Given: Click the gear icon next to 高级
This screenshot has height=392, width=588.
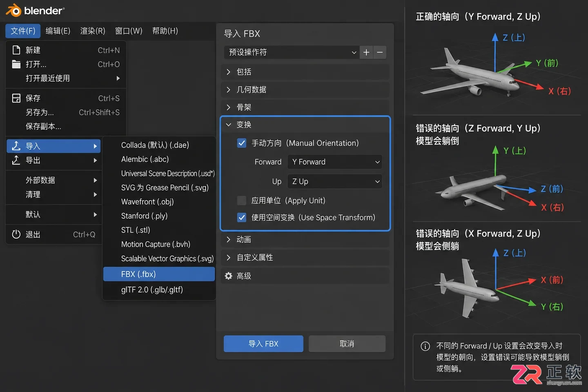Looking at the screenshot, I should [x=229, y=276].
